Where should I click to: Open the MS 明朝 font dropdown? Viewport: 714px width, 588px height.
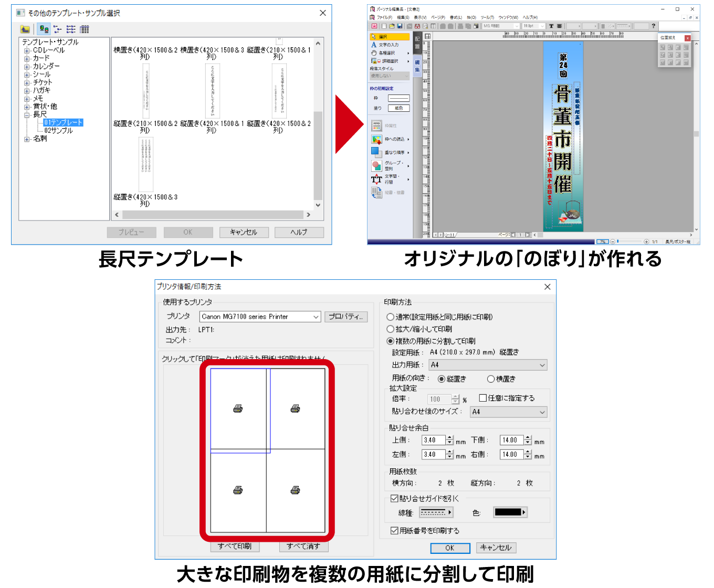[518, 26]
